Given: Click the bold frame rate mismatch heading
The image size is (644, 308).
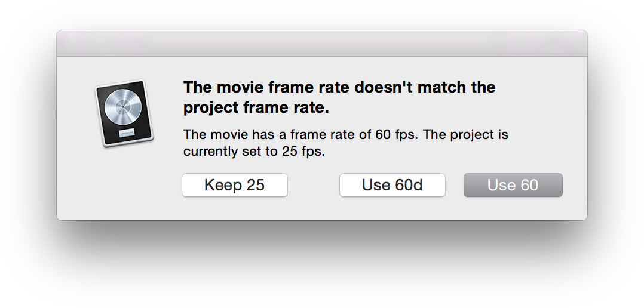Looking at the screenshot, I should pyautogui.click(x=339, y=97).
